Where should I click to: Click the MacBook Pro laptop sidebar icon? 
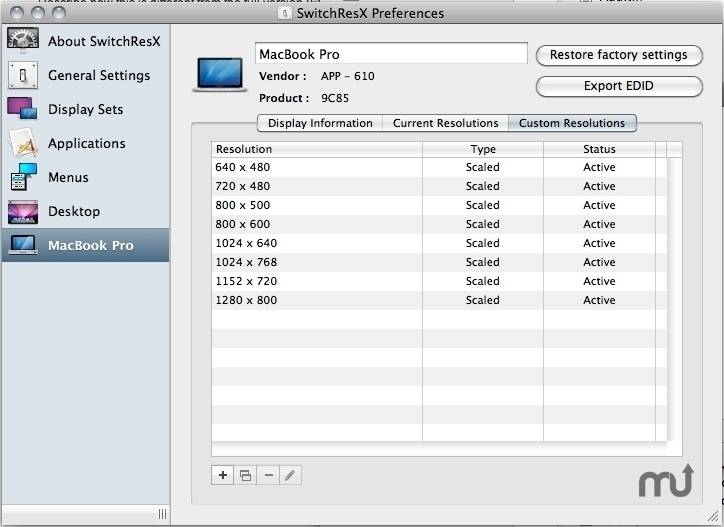pyautogui.click(x=23, y=245)
